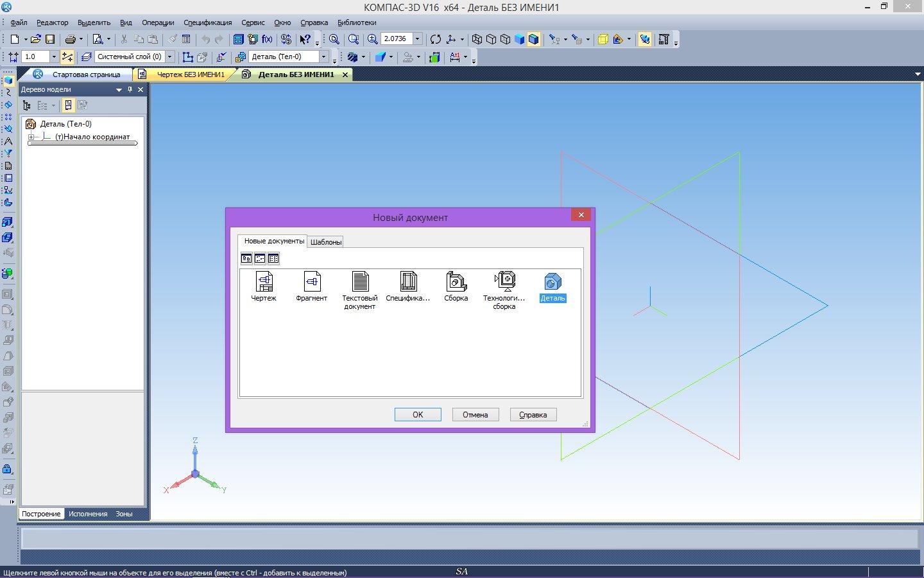Pin the Дерево модели panel
924x578 pixels.
[130, 89]
